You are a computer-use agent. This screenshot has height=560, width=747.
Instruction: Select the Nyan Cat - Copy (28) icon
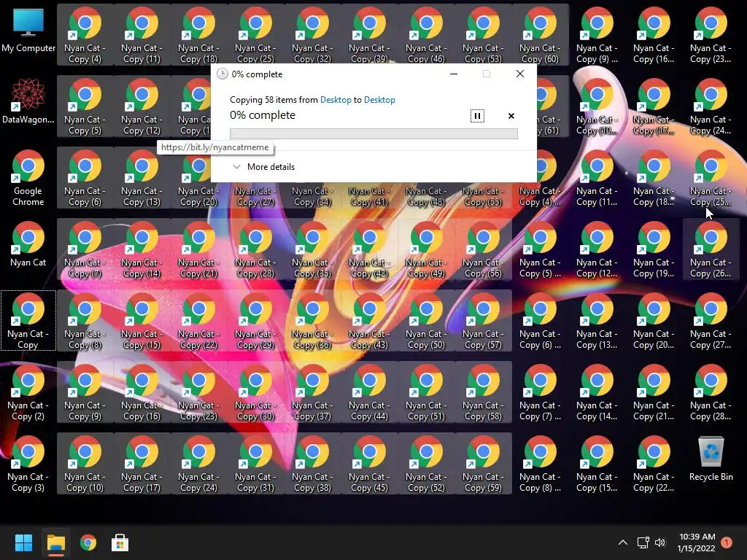[255, 249]
